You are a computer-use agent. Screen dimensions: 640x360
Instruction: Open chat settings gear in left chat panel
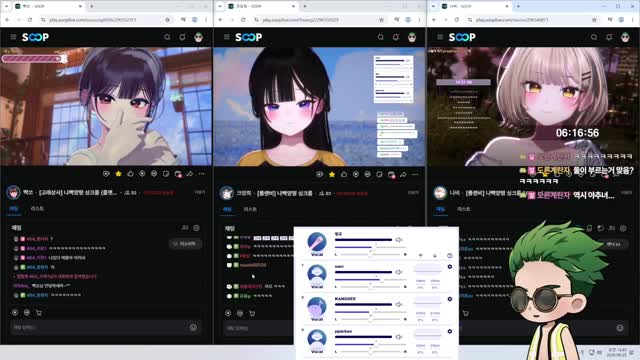(x=196, y=228)
